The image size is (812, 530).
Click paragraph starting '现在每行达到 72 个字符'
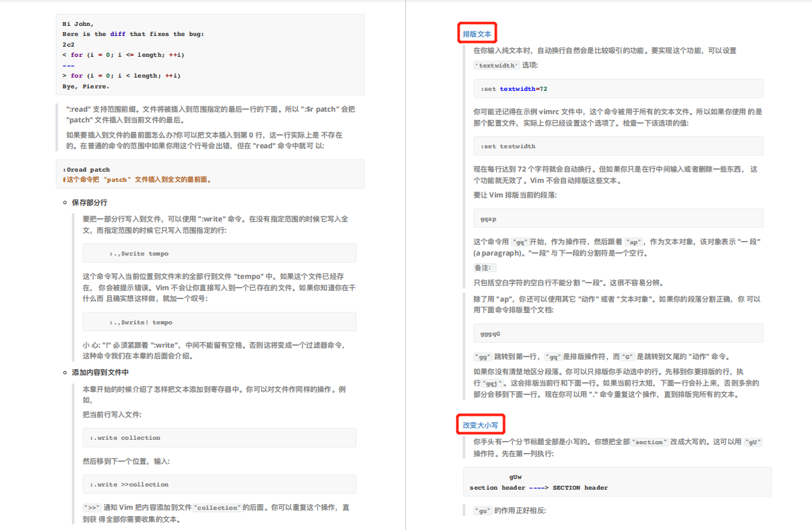[x=616, y=175]
